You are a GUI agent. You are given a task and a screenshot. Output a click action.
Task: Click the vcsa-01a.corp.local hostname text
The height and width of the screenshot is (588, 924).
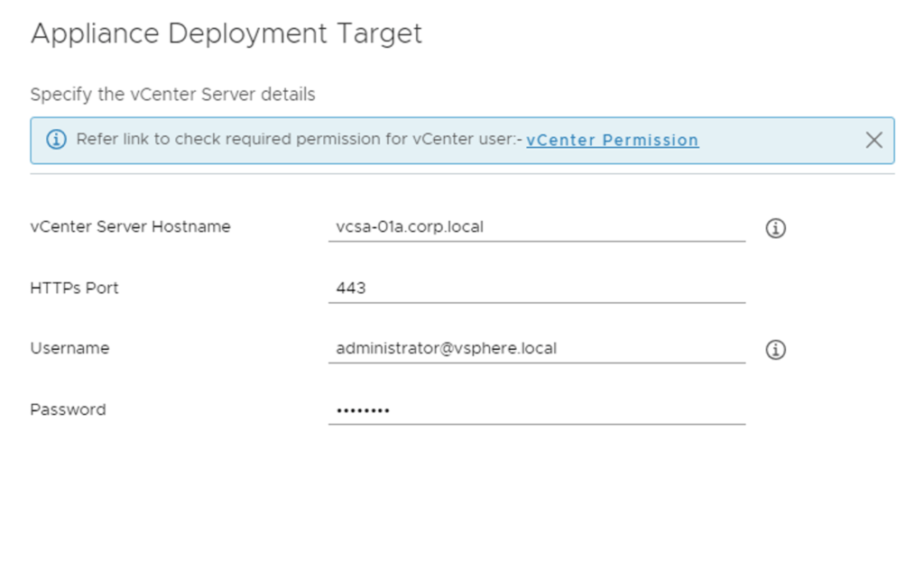tap(410, 227)
